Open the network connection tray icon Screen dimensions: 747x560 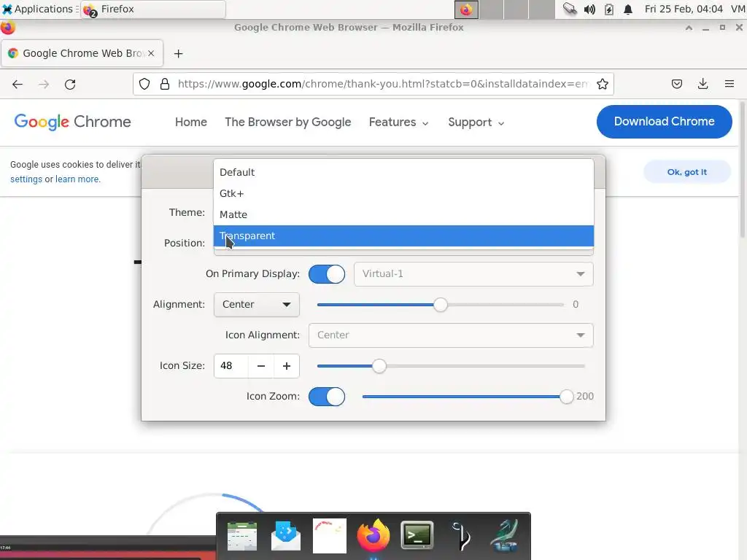point(569,9)
